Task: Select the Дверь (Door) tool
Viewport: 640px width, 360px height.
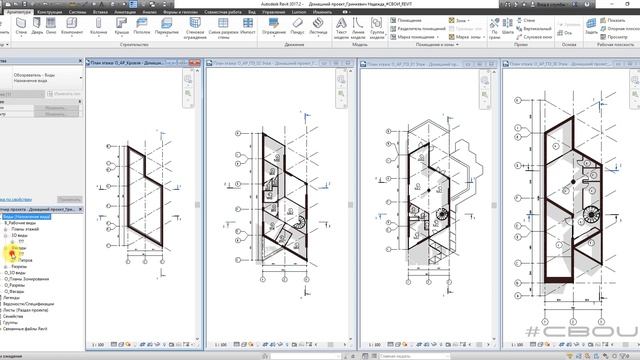Action: pyautogui.click(x=37, y=26)
